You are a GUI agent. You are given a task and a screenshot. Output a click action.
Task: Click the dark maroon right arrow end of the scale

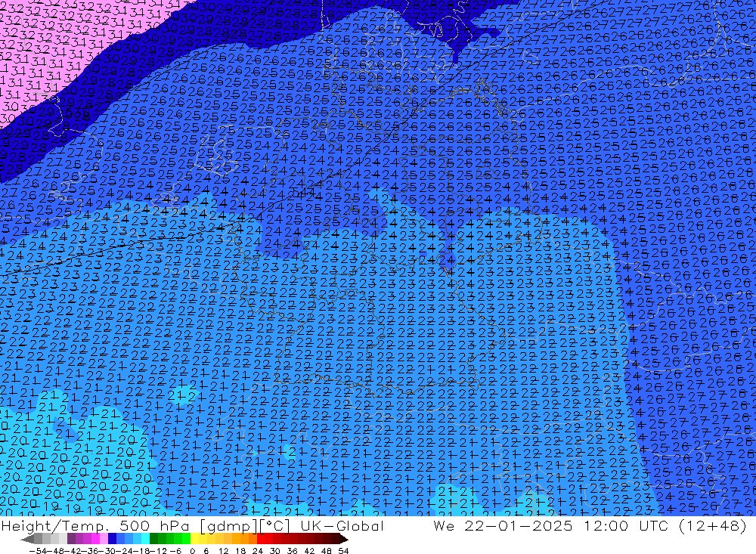tap(344, 539)
